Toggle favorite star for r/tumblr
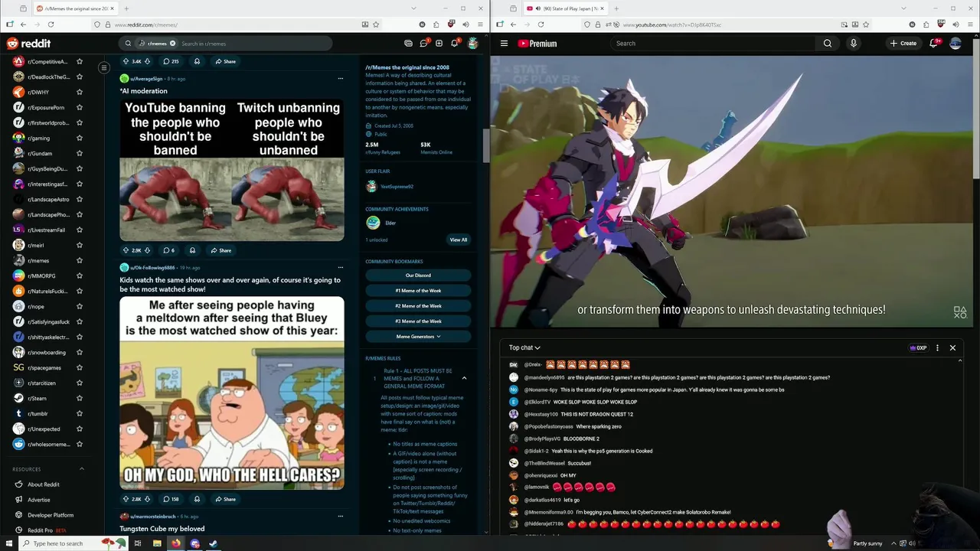This screenshot has height=551, width=980. [x=80, y=413]
